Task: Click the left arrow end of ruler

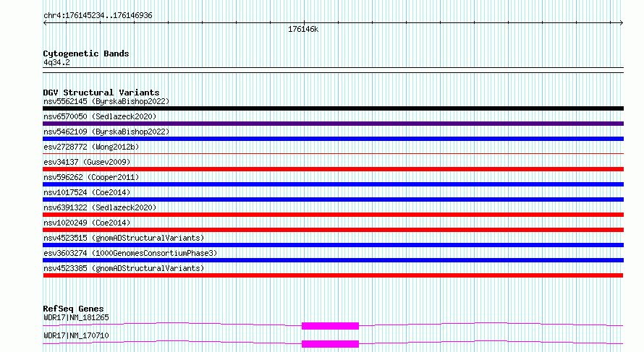Action: [45, 23]
